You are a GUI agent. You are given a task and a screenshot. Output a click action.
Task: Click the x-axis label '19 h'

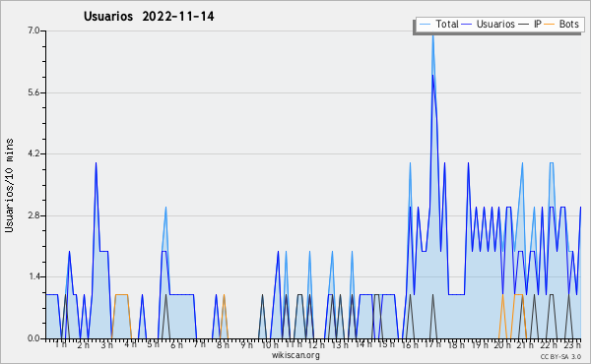pos(480,344)
